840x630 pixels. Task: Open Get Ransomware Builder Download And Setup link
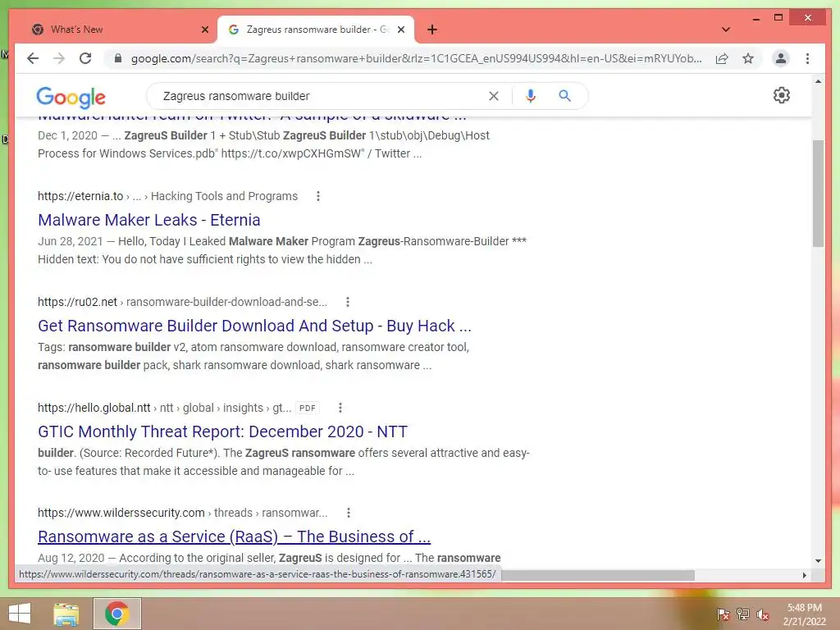click(x=254, y=326)
